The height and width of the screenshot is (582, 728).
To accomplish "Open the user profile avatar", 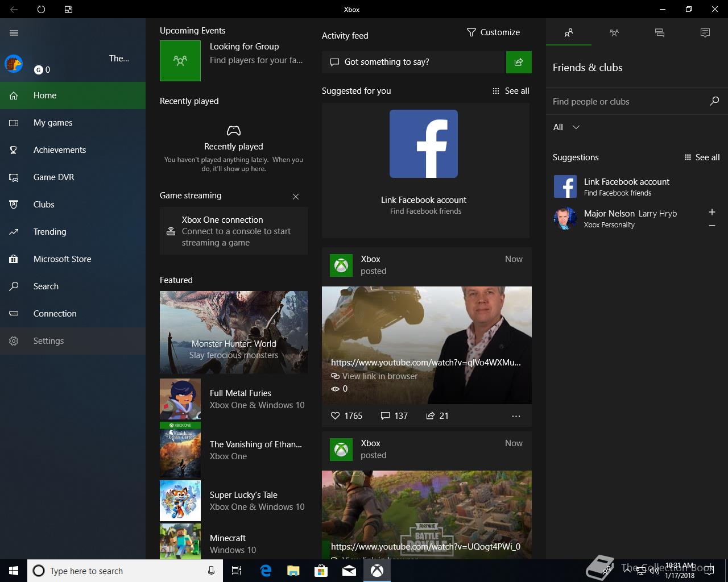I will (x=14, y=64).
